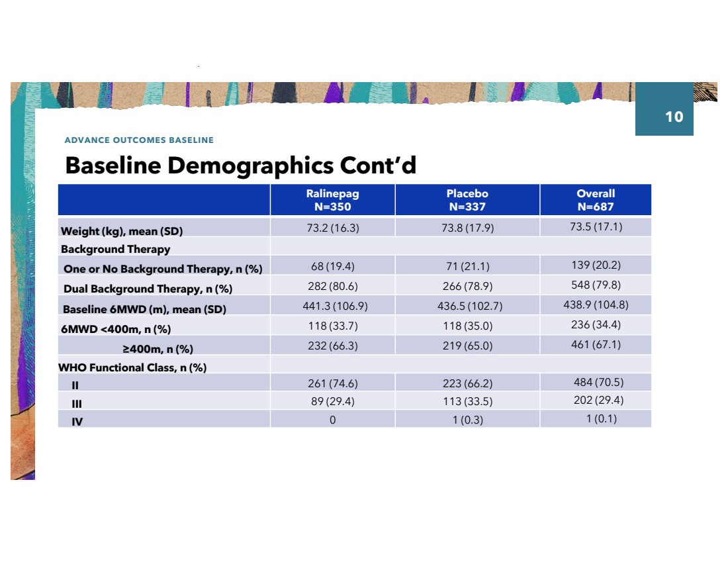Viewport: 728px width, 562px height.
Task: Click the Weight (kg), mean (SD) row label
Action: pyautogui.click(x=122, y=231)
